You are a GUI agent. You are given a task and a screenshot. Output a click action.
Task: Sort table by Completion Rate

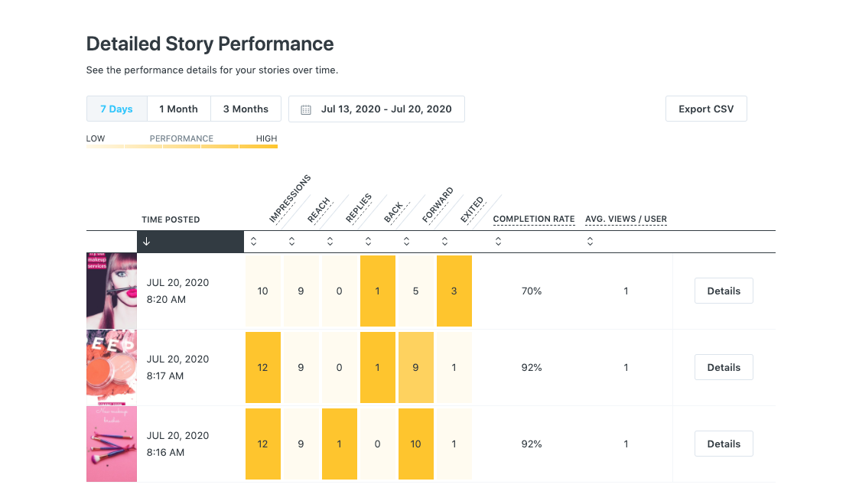[x=499, y=242]
